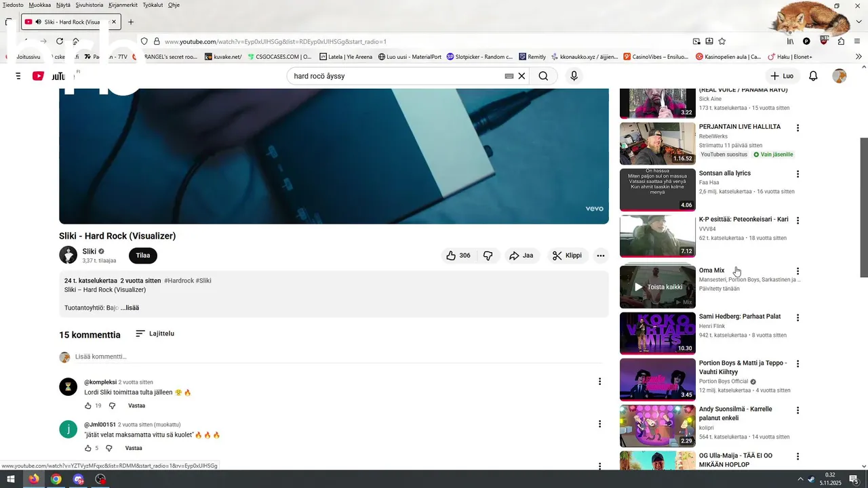Play PERJANTAIN LIVE HALLILTA thumbnail
Screen dimensions: 868x488
[658, 143]
